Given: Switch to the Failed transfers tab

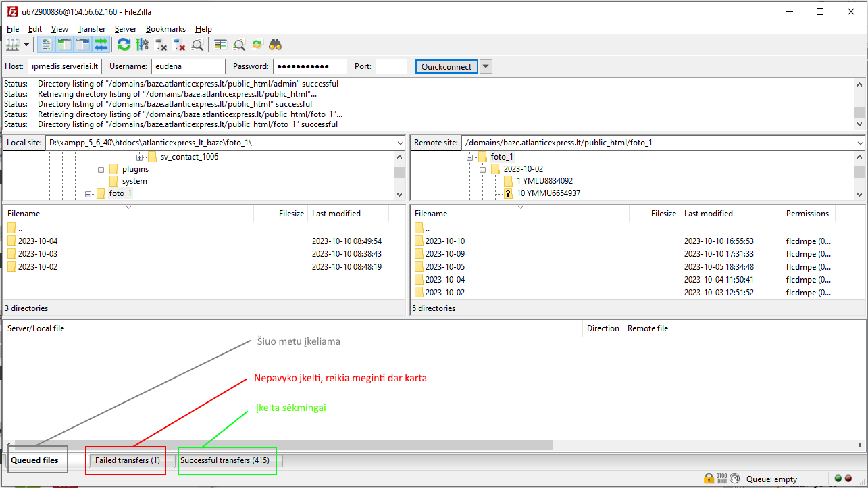Looking at the screenshot, I should pyautogui.click(x=127, y=460).
